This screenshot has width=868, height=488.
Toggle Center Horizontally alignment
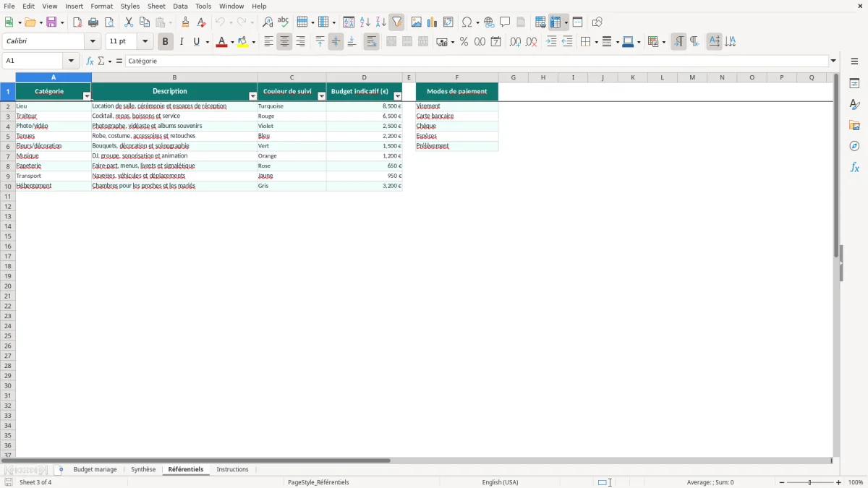(284, 42)
